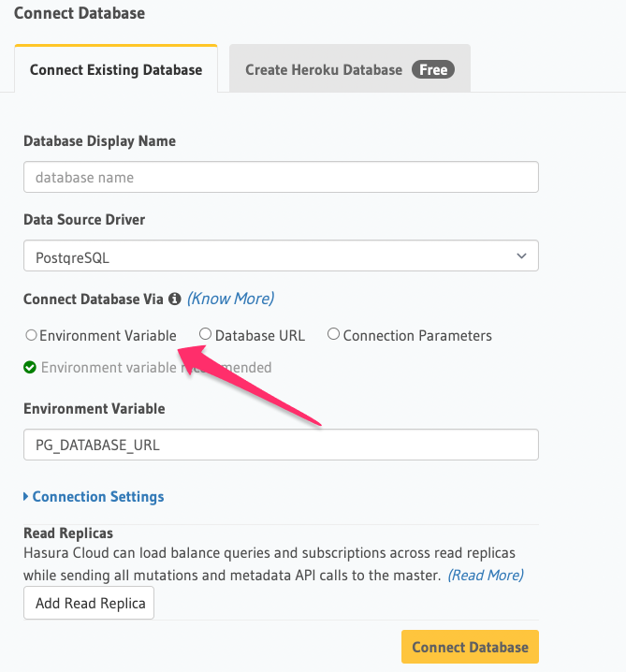Click the yellow Connect Database button

(x=470, y=647)
